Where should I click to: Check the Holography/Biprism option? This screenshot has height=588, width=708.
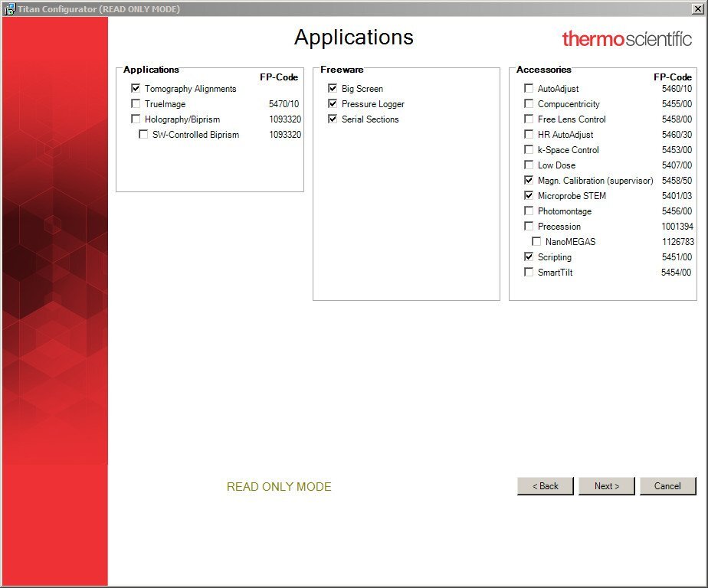136,119
